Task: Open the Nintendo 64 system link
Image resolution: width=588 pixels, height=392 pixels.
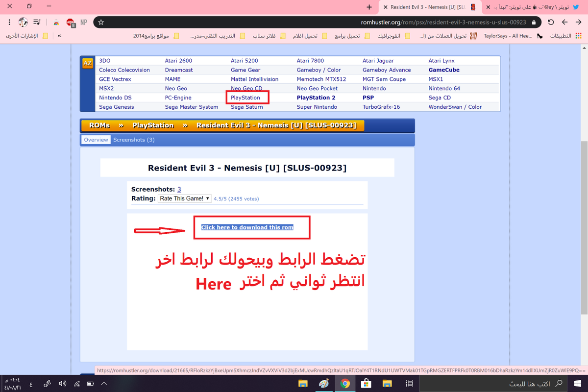Action: [444, 88]
